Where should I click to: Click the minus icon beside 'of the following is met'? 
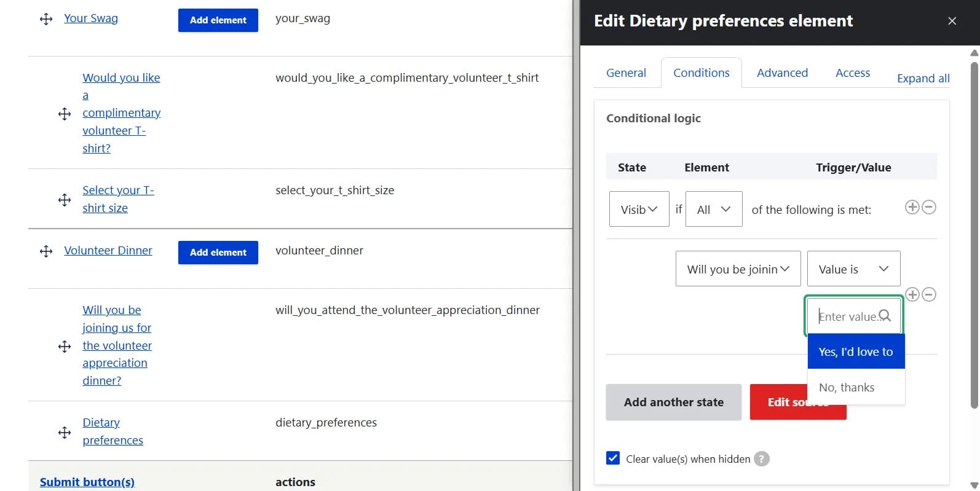point(930,207)
